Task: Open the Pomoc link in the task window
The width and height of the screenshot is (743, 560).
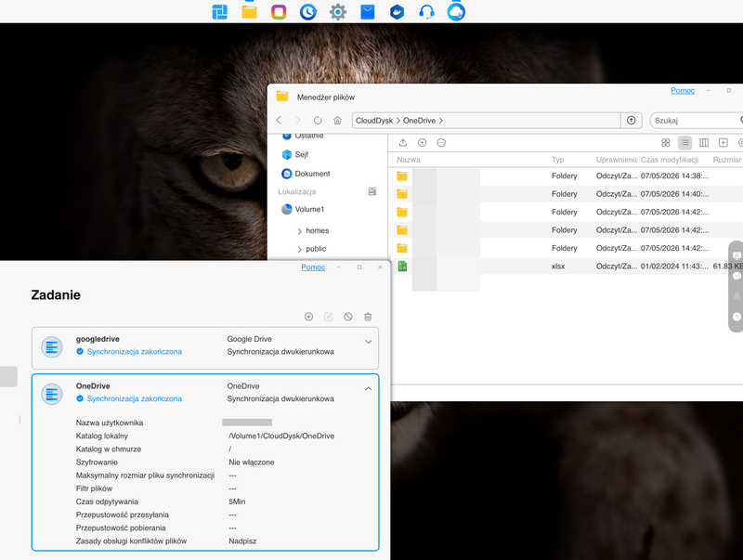Action: (313, 267)
